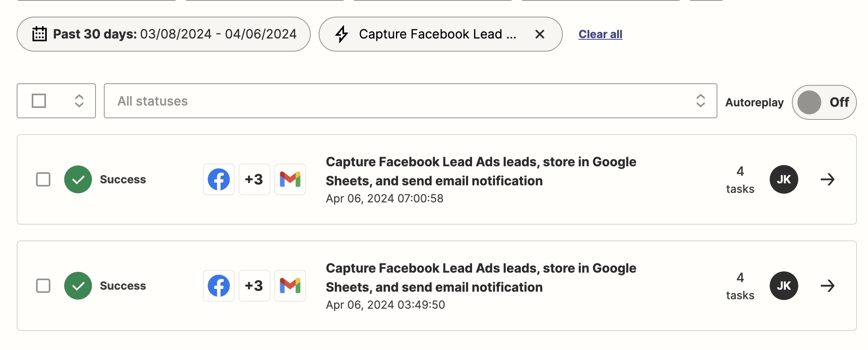Expand the bulk selection options chevron
Viewport: 868px width, 350px height.
pos(79,101)
